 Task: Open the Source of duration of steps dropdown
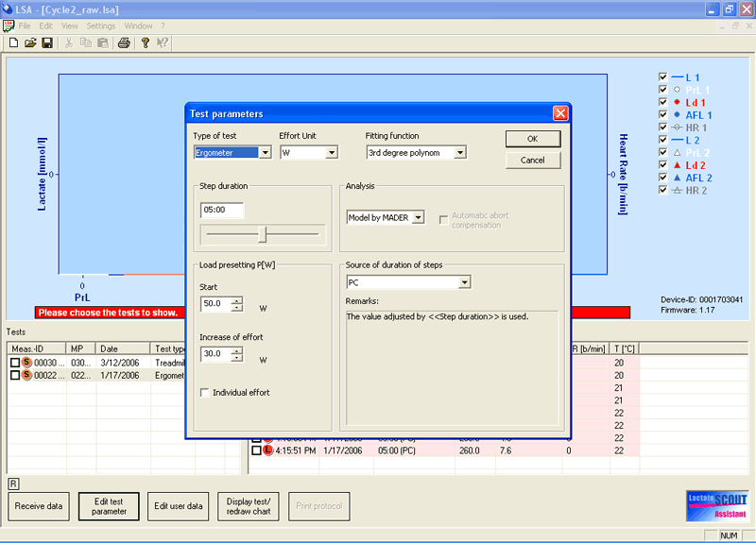[464, 282]
